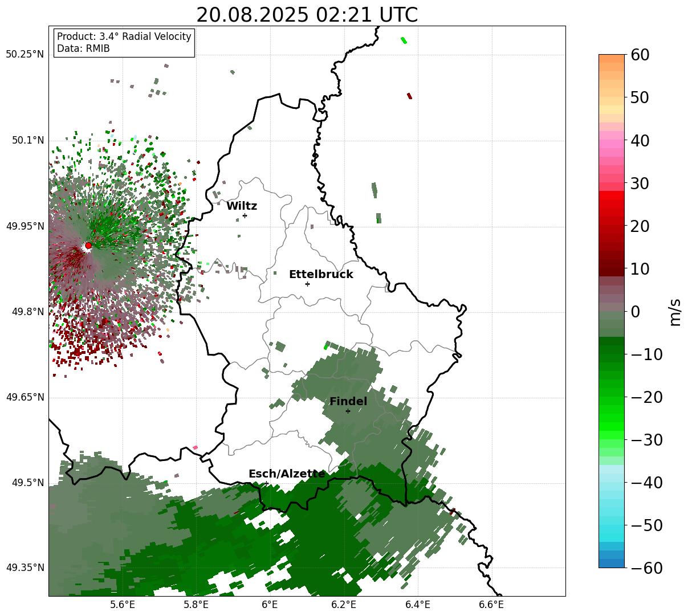Click the Esch/Alzette station cross marker
Image resolution: width=688 pixels, height=616 pixels.
point(266,483)
